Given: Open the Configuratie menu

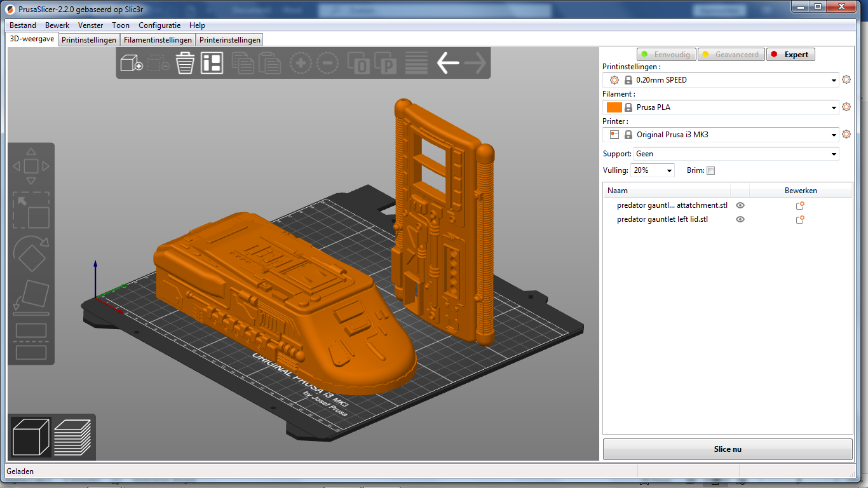Looking at the screenshot, I should tap(159, 25).
